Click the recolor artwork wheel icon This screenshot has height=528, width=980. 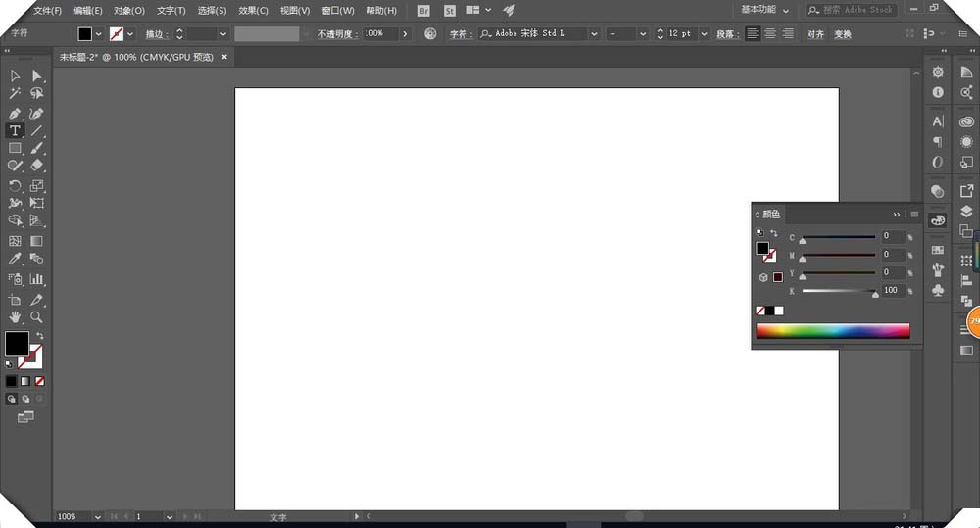tap(430, 33)
